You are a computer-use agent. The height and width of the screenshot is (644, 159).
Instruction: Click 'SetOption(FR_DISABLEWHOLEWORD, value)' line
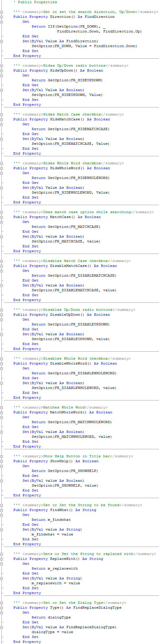coord(74,388)
